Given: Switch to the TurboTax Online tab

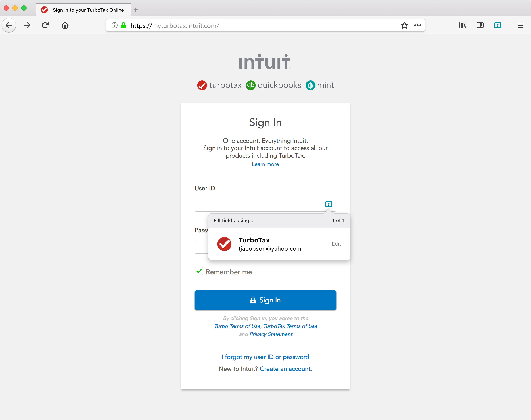Looking at the screenshot, I should 83,10.
